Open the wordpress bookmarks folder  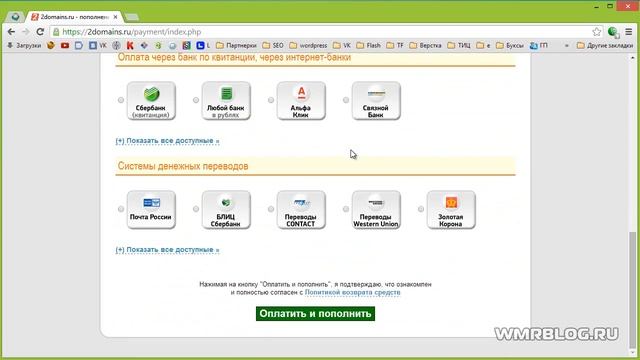tap(308, 45)
